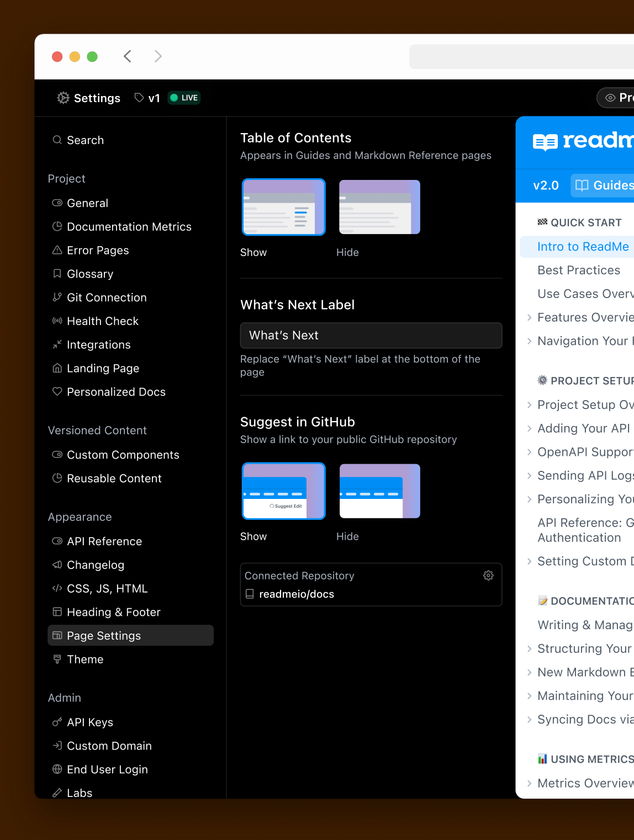Click the API Keys key icon

click(x=57, y=722)
